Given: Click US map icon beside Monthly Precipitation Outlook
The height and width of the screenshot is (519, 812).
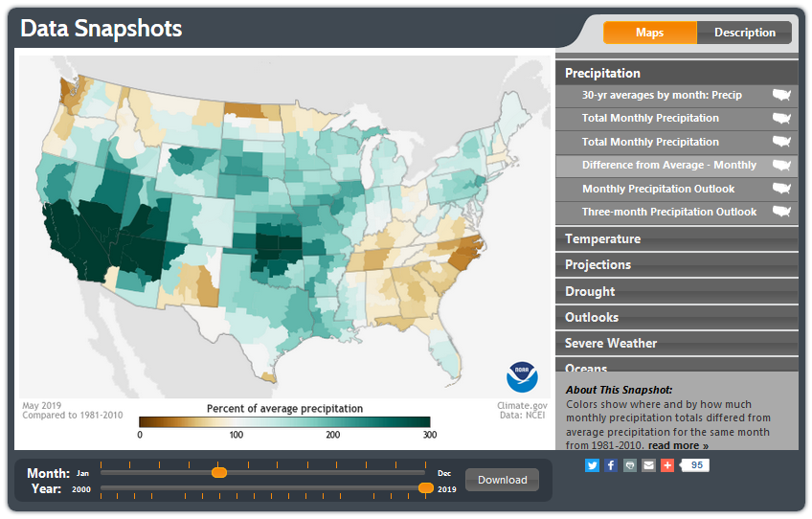Looking at the screenshot, I should (x=782, y=189).
